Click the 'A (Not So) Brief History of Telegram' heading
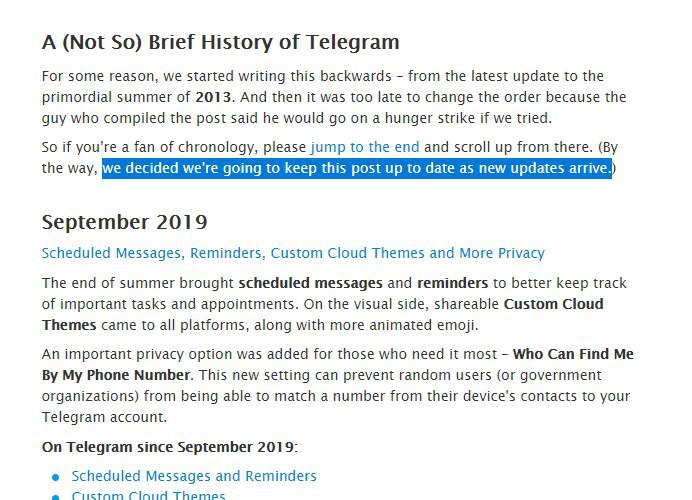Image resolution: width=692 pixels, height=500 pixels. point(220,43)
